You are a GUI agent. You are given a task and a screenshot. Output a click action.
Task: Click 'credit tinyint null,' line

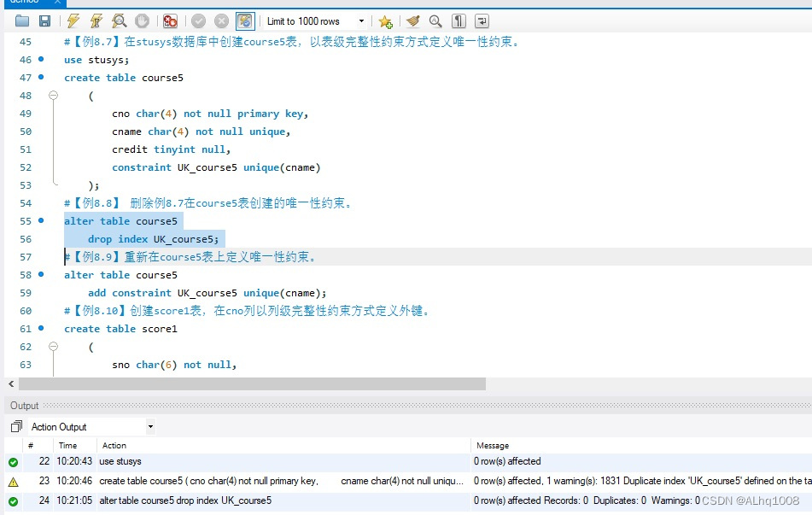pyautogui.click(x=171, y=149)
